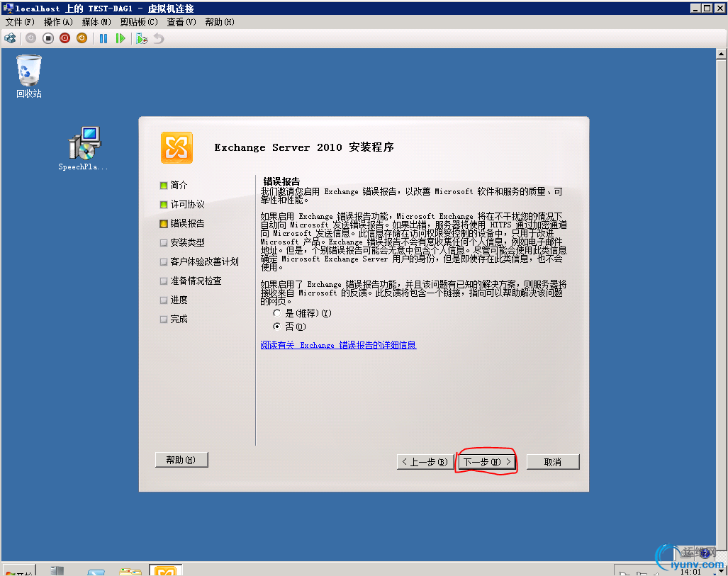
Task: Open the 文件 menu
Action: (x=20, y=22)
